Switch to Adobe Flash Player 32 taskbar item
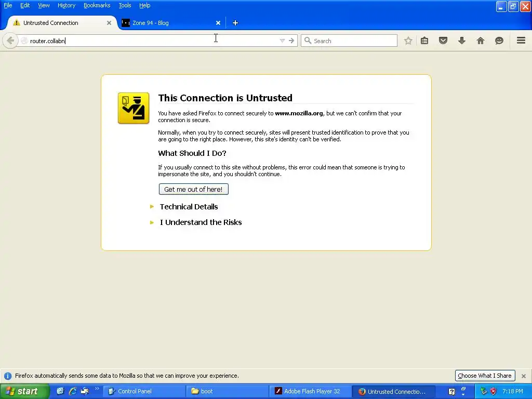 (x=311, y=391)
